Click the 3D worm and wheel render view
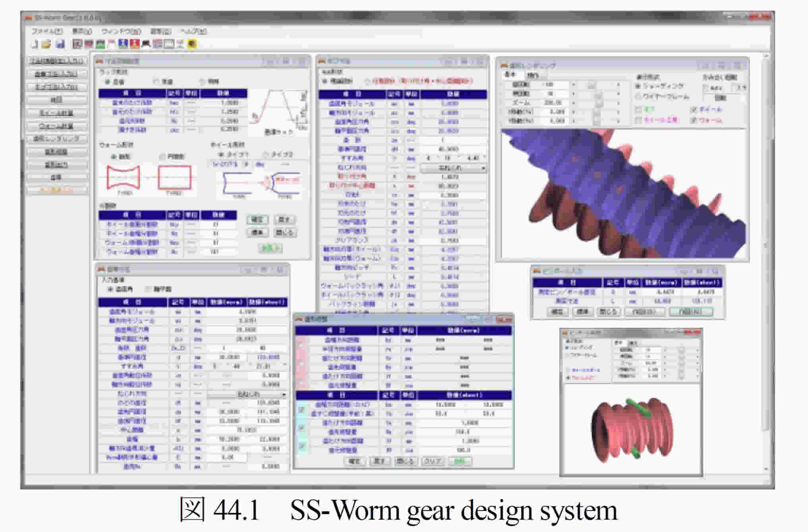Viewport: 808px width, 532px height. click(623, 194)
